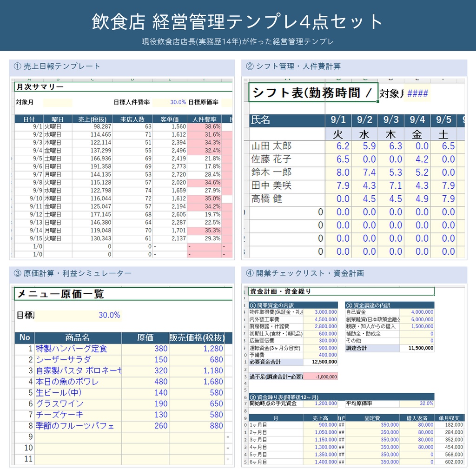
Task: Select 鈴木 一郎's 8.0 hours on 9/1
Action: coord(338,172)
